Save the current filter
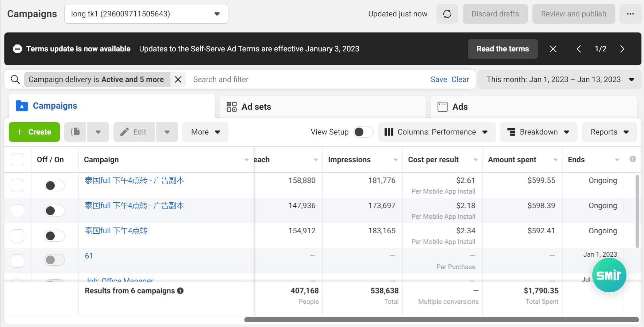The width and height of the screenshot is (644, 327). (439, 79)
